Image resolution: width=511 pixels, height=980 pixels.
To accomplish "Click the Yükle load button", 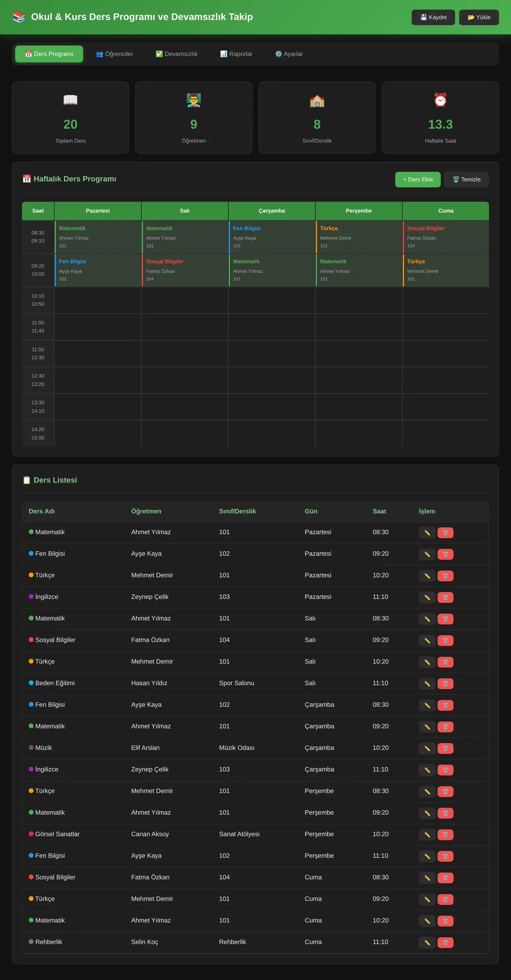I will click(x=479, y=17).
